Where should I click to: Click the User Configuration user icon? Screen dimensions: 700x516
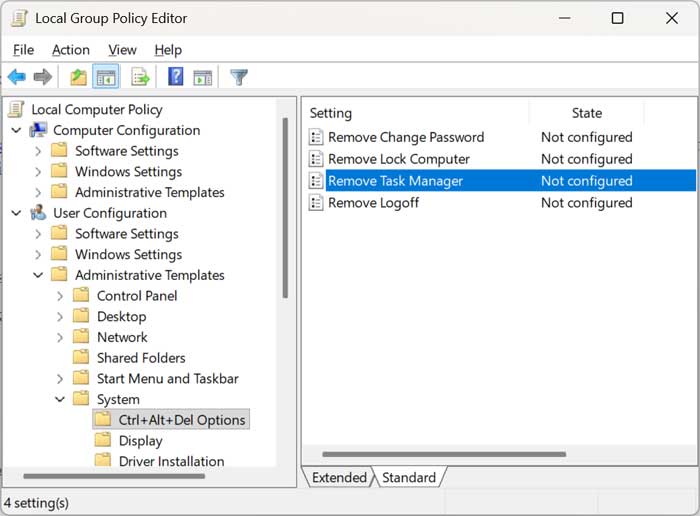[x=38, y=213]
